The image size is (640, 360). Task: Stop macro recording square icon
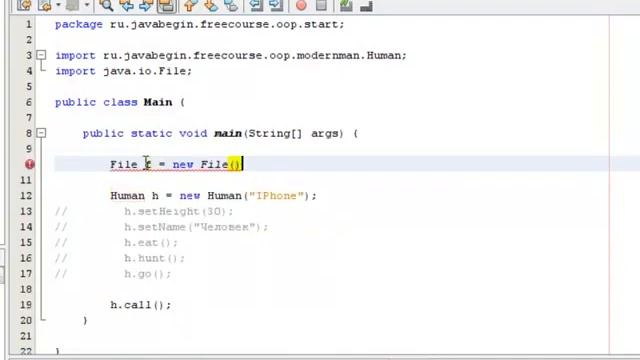322,5
